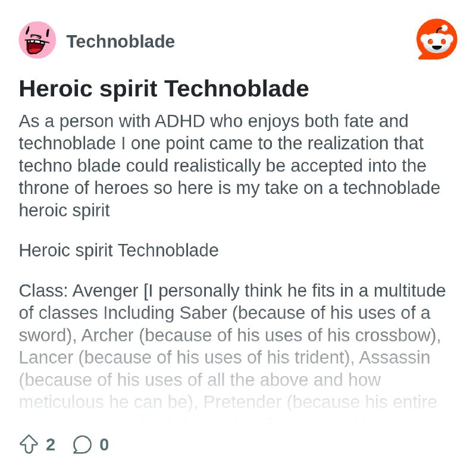Image resolution: width=476 pixels, height=476 pixels.
Task: Click the word 'Pretender' in faded text
Action: (242, 402)
